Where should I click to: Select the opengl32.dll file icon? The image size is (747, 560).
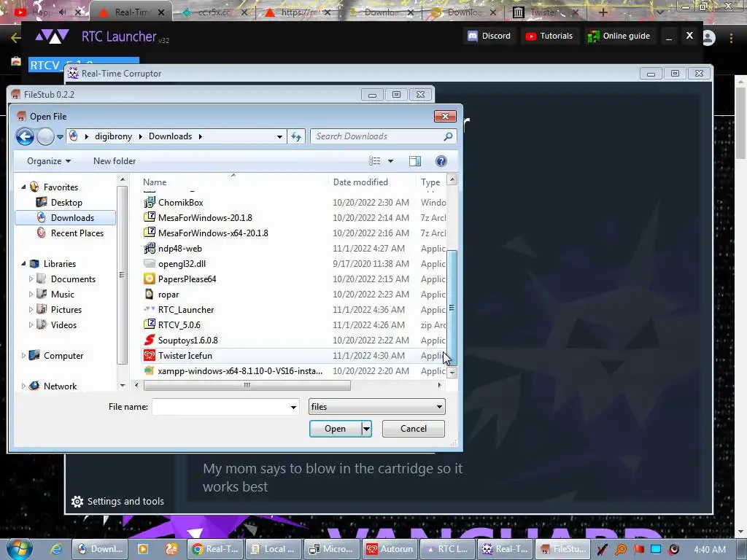tap(150, 263)
